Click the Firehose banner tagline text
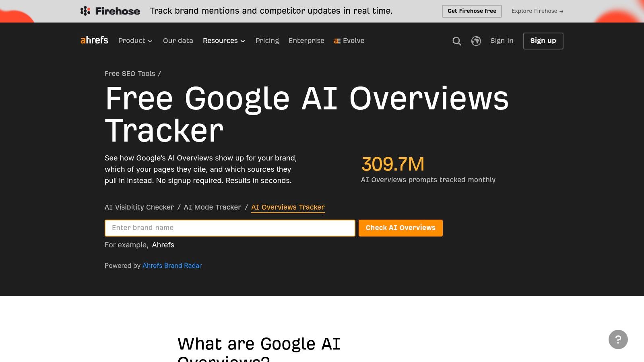Screen dimensions: 644x362 click(271, 11)
